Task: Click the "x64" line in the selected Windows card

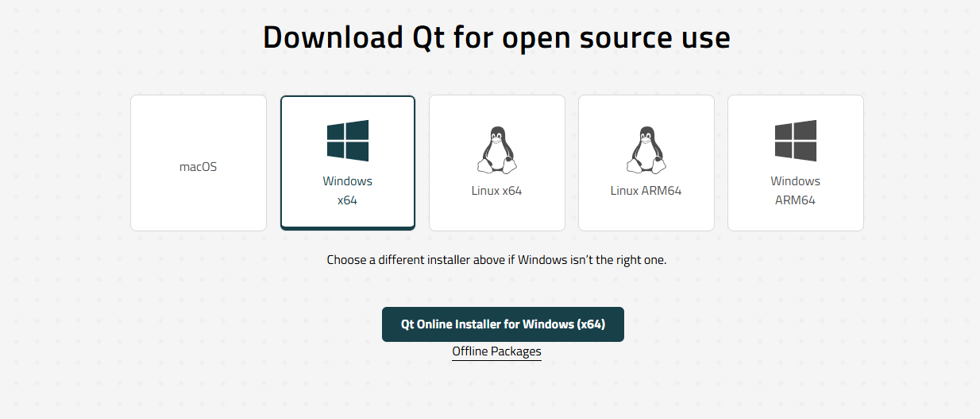Action: pos(348,200)
